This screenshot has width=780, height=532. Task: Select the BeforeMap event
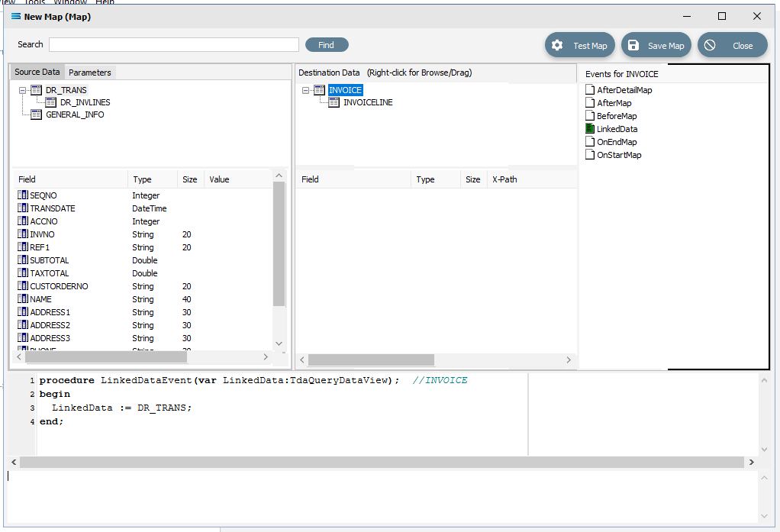pos(617,116)
